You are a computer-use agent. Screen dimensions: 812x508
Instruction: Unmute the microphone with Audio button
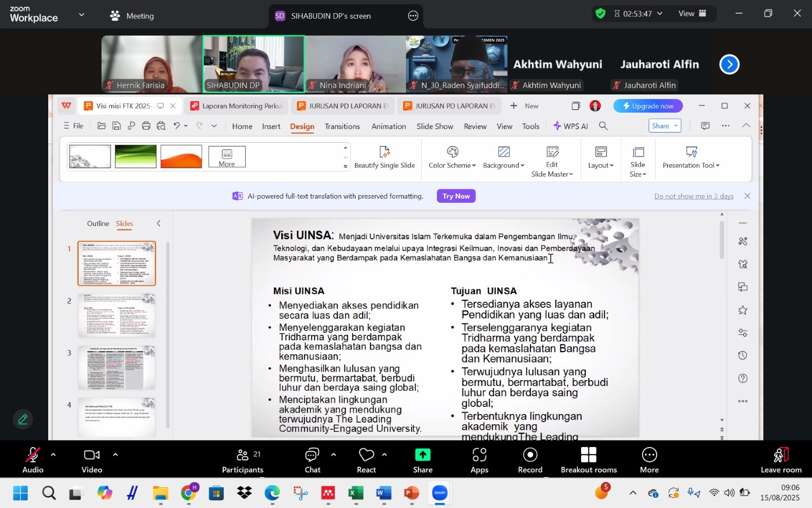coord(32,460)
